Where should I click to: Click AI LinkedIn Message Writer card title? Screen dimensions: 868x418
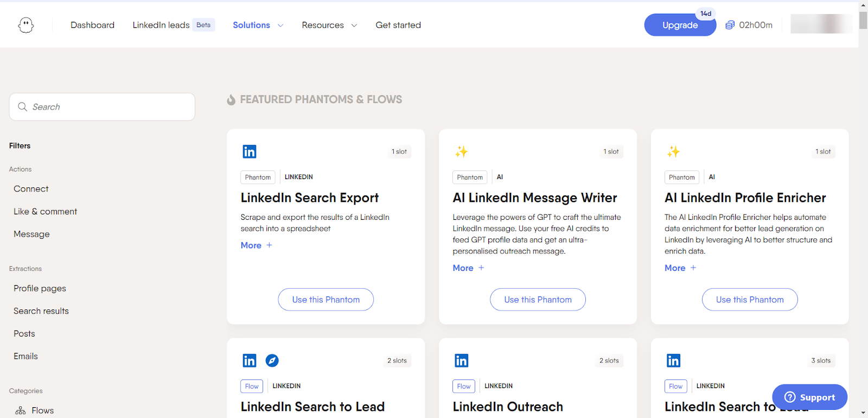pos(535,198)
